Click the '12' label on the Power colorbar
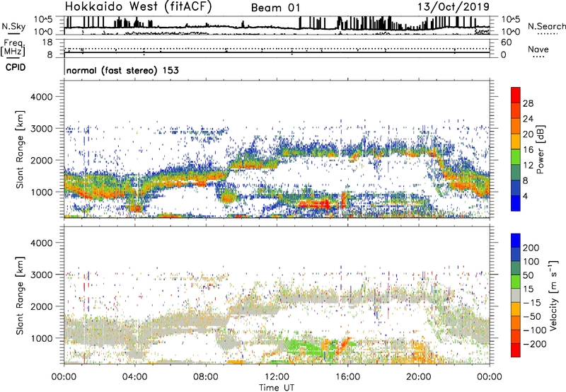Image resolution: width=566 pixels, height=392 pixels. click(x=528, y=166)
